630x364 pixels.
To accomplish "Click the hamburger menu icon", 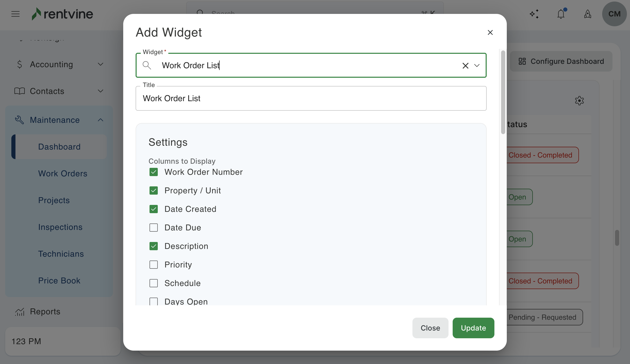I will tap(15, 14).
